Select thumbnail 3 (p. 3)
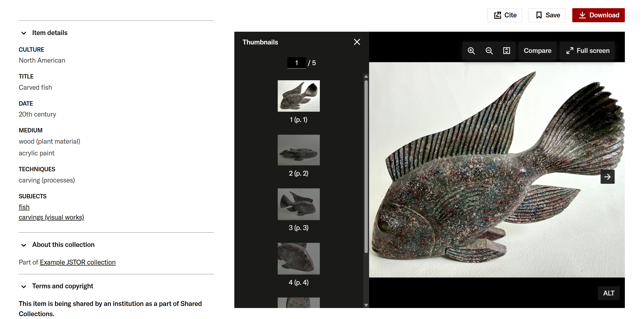644x319 pixels. point(298,204)
